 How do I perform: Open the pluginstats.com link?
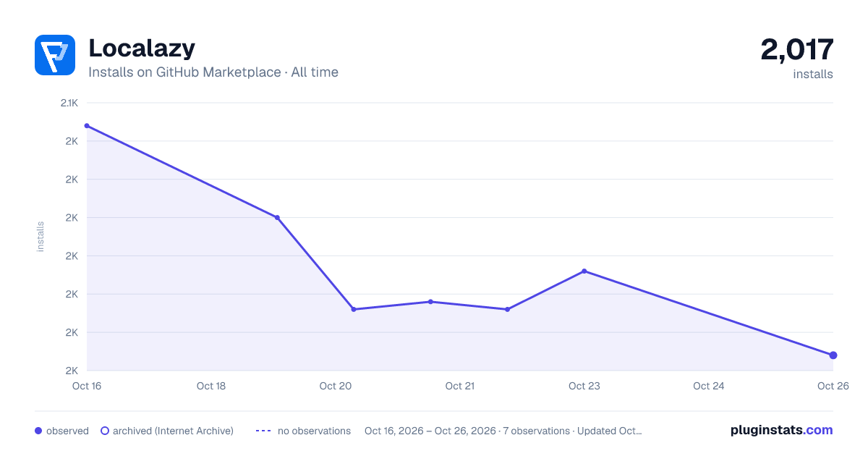[x=781, y=430]
